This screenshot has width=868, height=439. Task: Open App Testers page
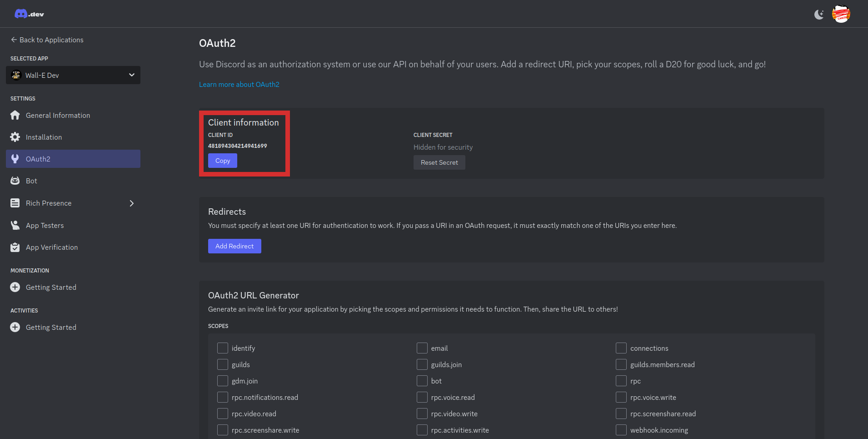pos(73,225)
